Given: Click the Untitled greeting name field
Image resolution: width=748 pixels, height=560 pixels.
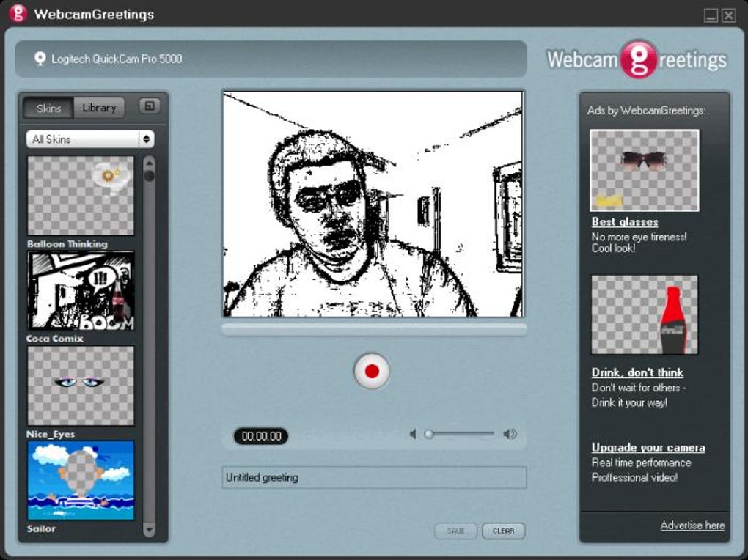Looking at the screenshot, I should coord(374,477).
